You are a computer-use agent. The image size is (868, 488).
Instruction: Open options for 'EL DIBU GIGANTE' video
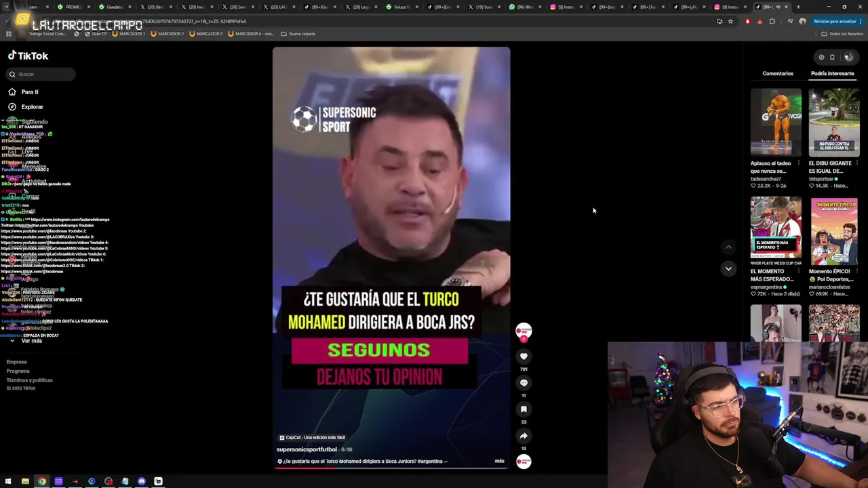point(856,163)
